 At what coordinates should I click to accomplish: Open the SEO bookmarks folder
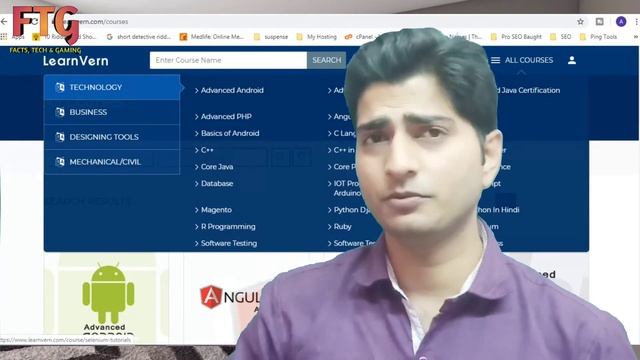[561, 37]
